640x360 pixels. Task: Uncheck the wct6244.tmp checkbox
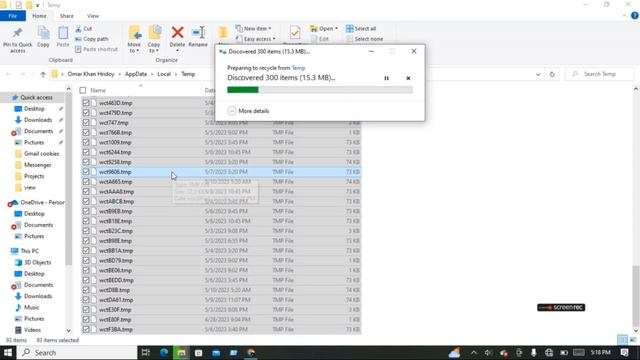tap(86, 152)
